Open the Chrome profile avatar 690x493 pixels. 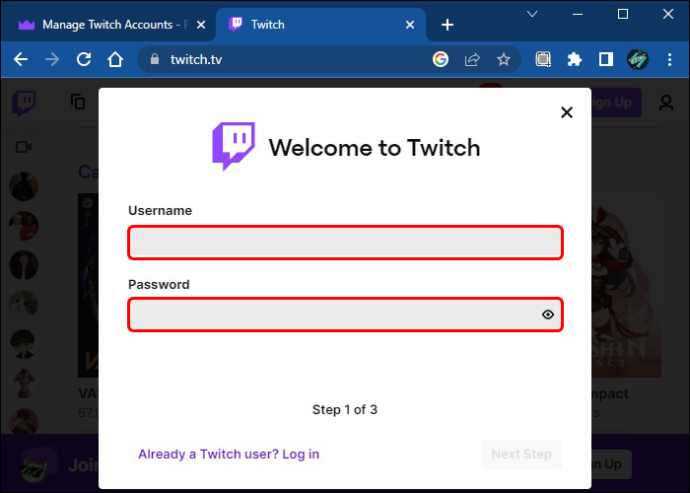coord(637,59)
